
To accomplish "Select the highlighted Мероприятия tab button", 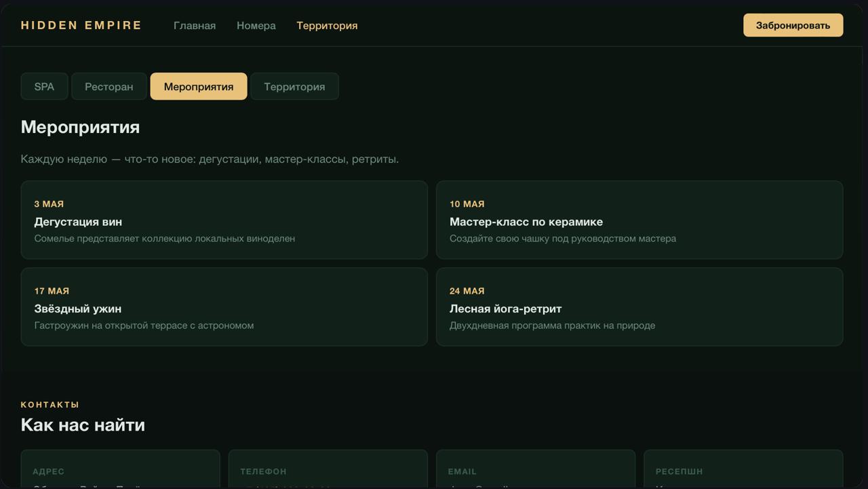I will coord(199,87).
